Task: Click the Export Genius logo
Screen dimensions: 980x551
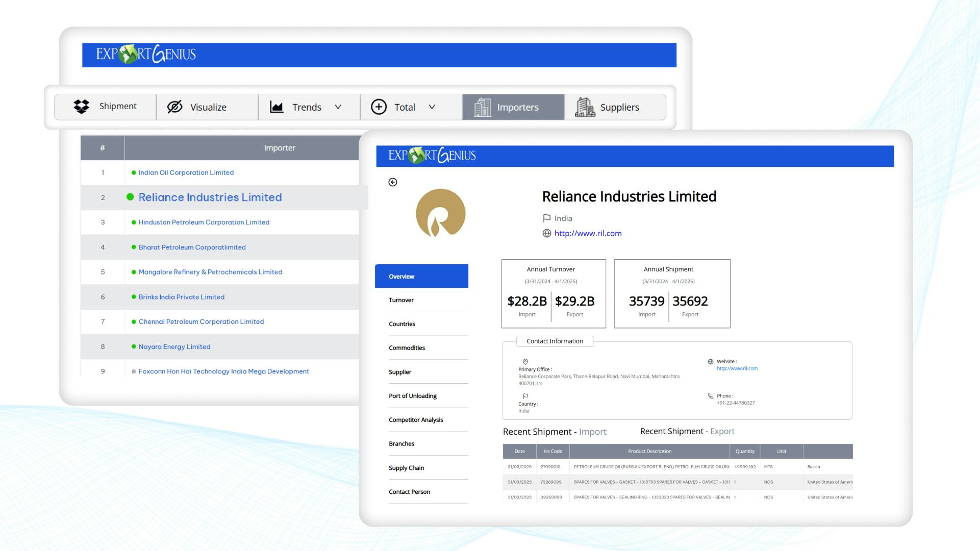Action: 146,54
